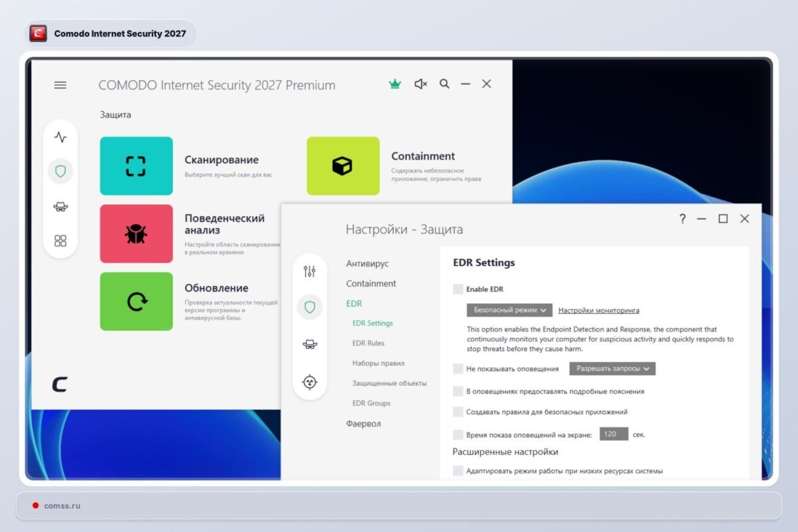Minimize the settings window
The height and width of the screenshot is (532, 798).
[x=702, y=219]
